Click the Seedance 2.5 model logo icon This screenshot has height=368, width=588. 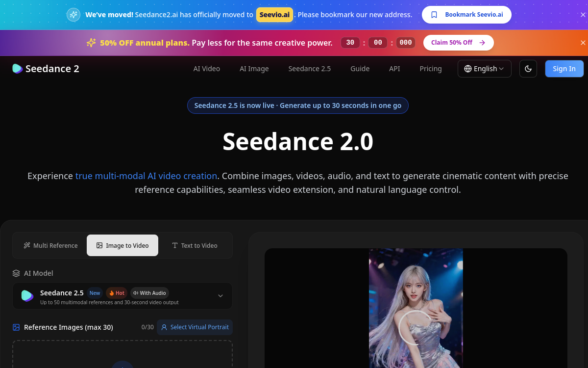coord(27,295)
